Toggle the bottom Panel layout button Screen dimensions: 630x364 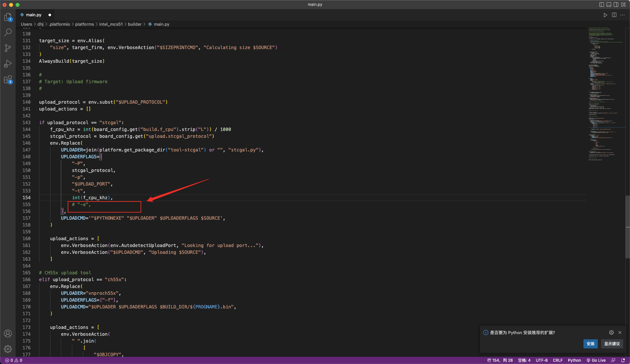tap(609, 5)
